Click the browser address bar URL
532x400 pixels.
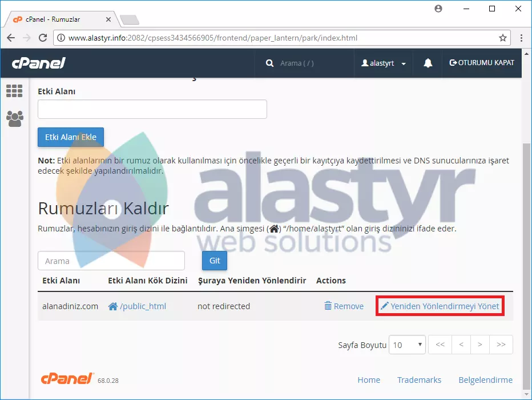213,38
